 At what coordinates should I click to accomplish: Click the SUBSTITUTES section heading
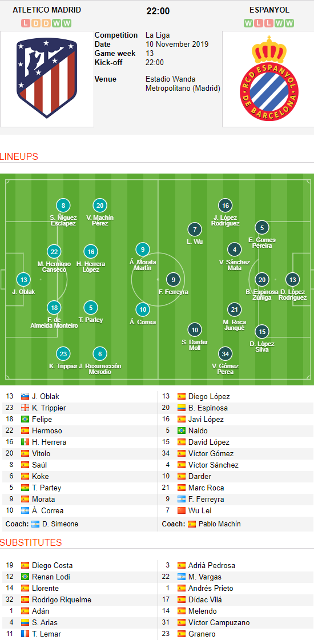31,542
